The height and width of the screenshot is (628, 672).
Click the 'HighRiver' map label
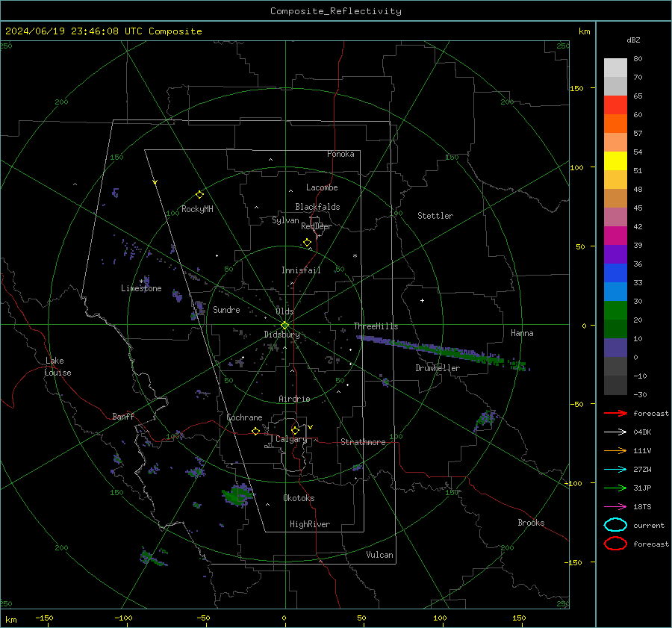310,524
